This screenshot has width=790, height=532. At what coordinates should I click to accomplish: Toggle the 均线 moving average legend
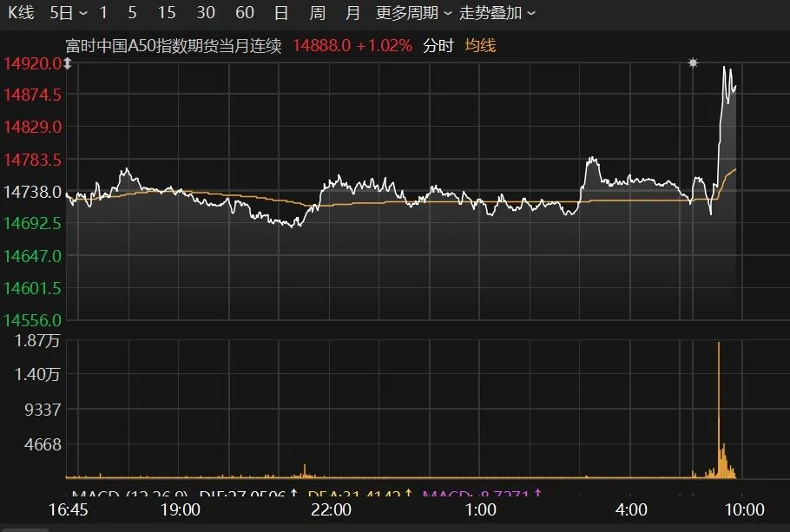[x=480, y=46]
